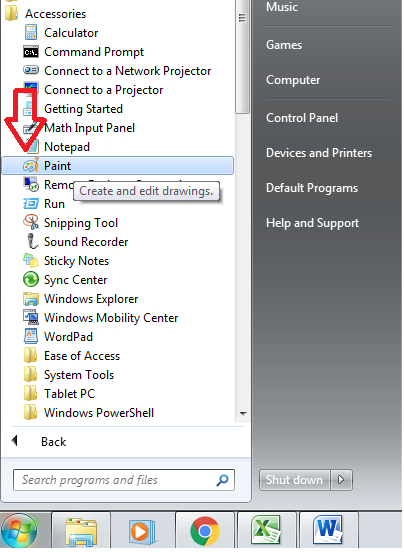The height and width of the screenshot is (552, 404).
Task: Open WordPad from its icon
Action: (31, 337)
